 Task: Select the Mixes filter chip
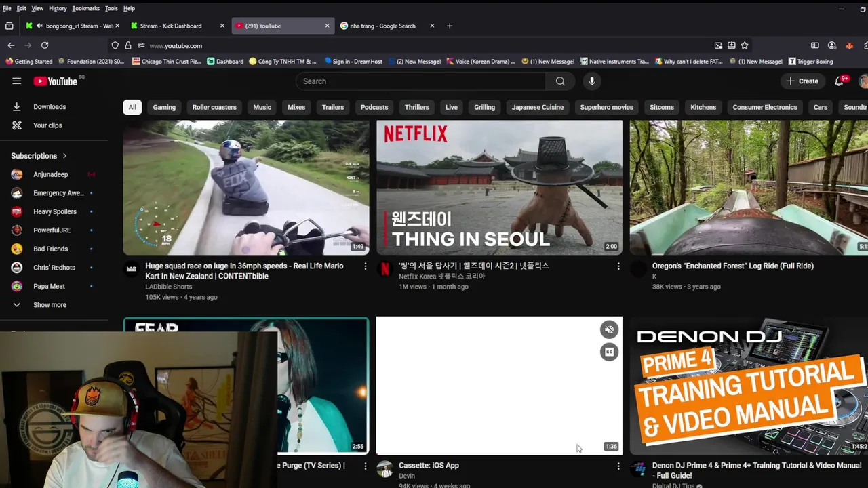click(x=296, y=107)
